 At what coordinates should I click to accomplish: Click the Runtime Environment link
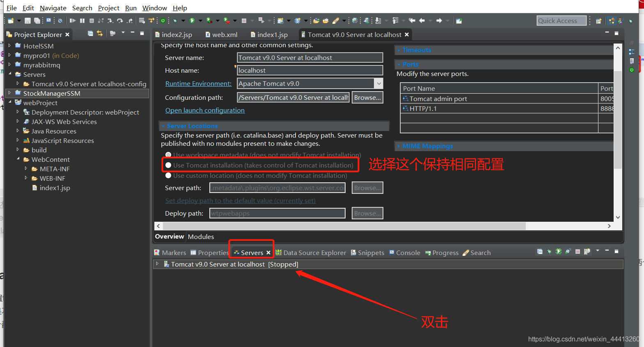(x=198, y=83)
